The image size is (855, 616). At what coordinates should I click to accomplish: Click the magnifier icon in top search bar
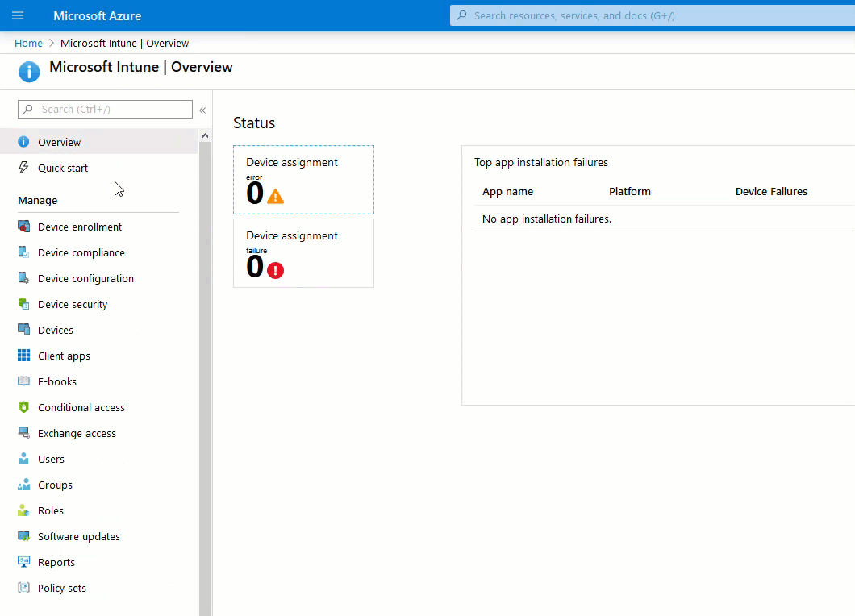pos(462,15)
